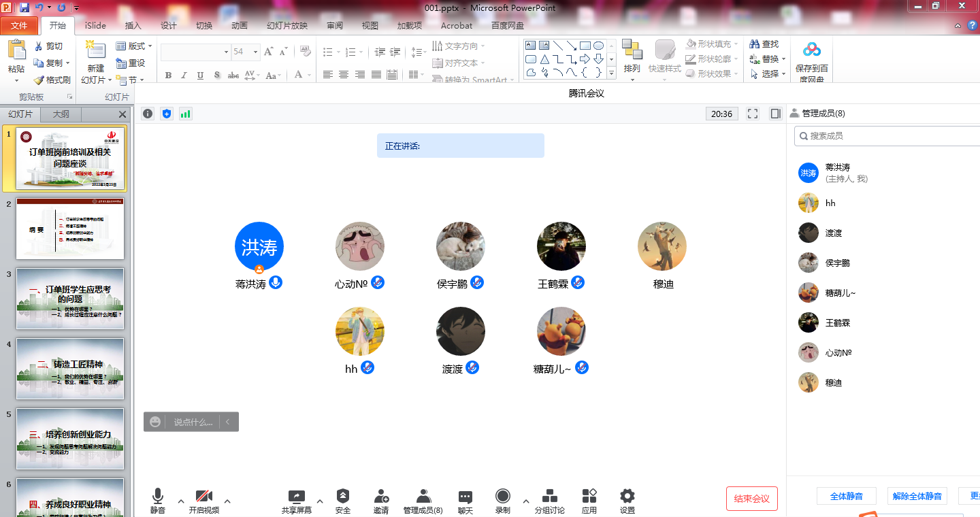
Task: Turn on video camera
Action: pos(203,497)
